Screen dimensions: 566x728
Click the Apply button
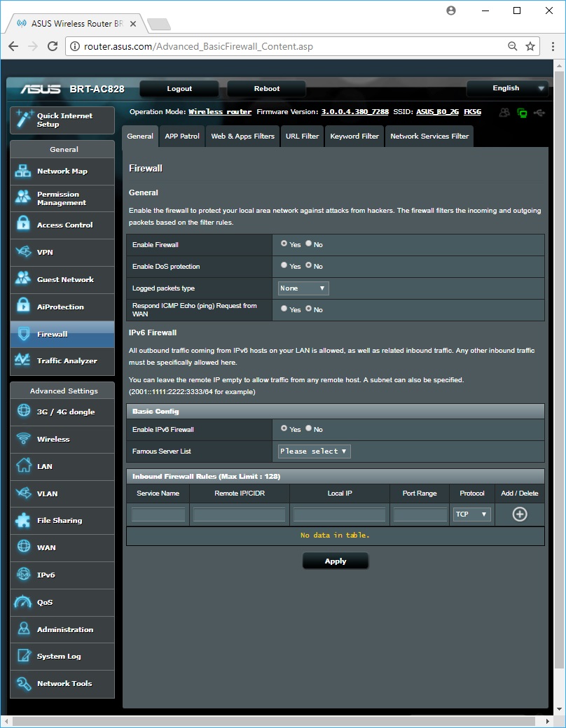335,561
